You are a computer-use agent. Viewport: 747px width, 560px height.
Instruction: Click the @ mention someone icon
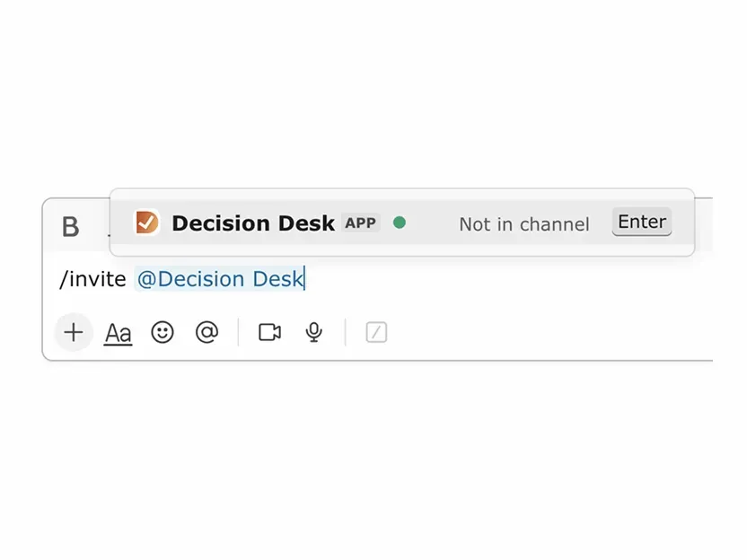[x=207, y=332]
